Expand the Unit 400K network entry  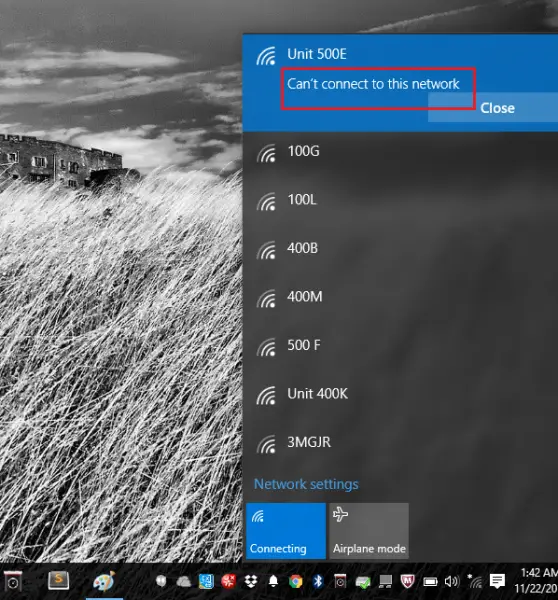click(400, 394)
